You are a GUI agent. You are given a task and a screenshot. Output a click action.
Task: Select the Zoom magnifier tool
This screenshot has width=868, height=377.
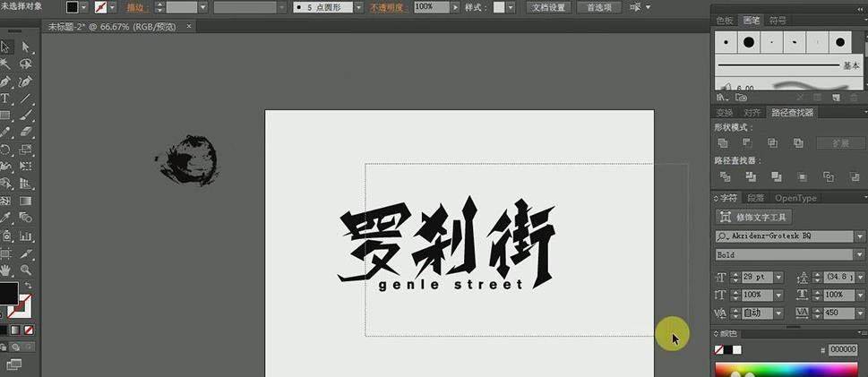(x=26, y=269)
